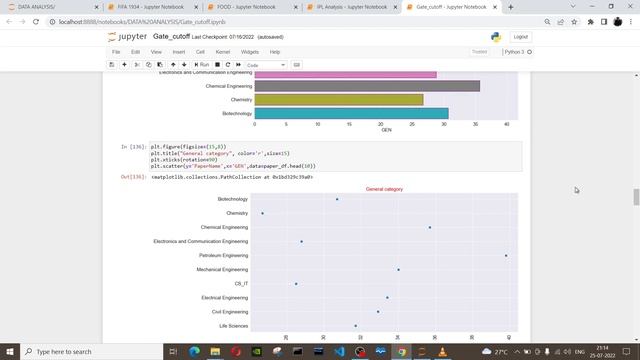Click the zoom magnifier icon in address bar

[547, 22]
